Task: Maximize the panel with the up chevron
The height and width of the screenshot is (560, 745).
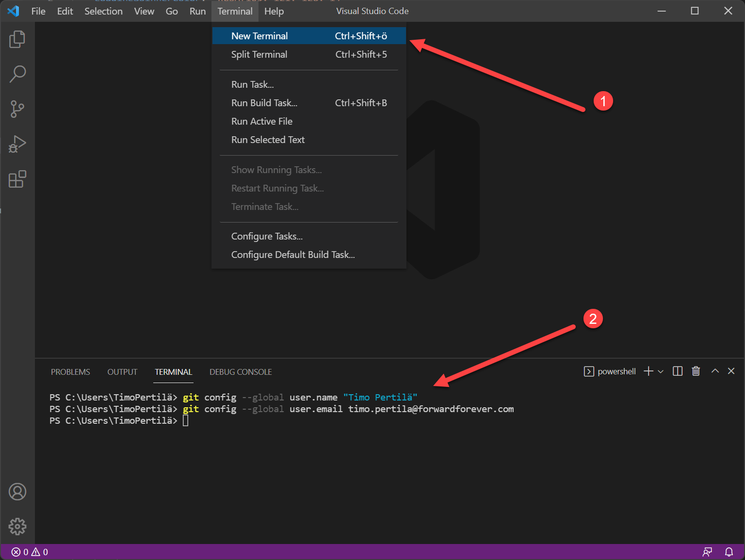Action: point(715,371)
